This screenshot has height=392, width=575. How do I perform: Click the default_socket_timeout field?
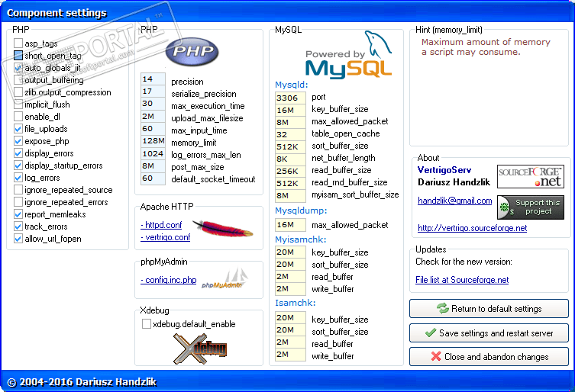point(153,178)
